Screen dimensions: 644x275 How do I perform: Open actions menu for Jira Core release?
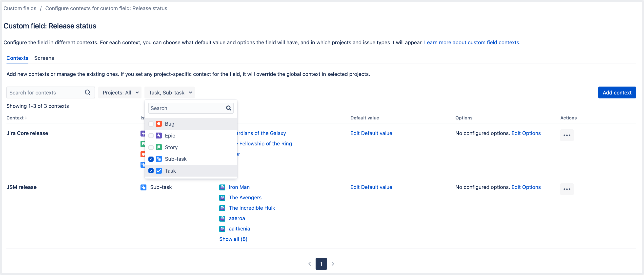tap(567, 135)
